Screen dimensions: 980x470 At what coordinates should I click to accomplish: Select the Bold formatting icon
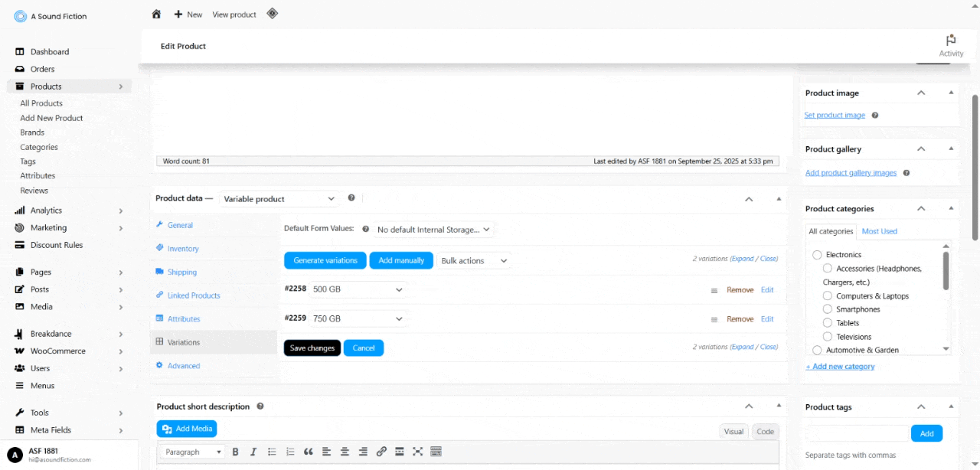(x=236, y=452)
